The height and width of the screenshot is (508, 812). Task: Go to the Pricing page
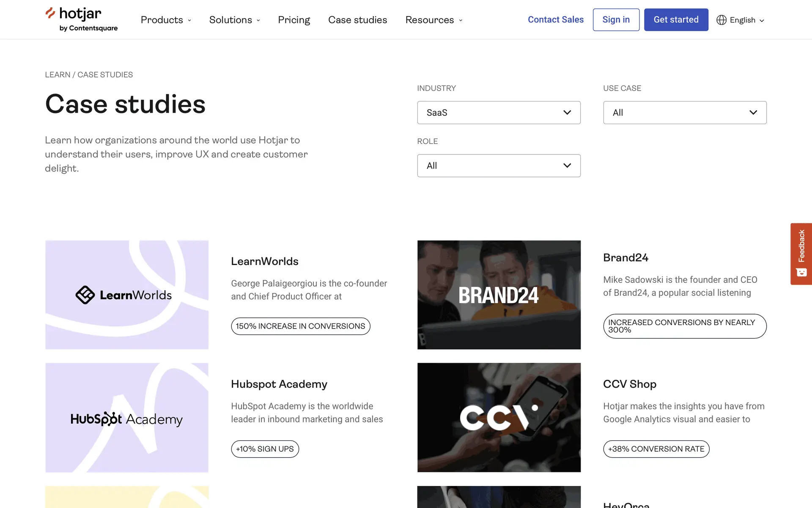(294, 20)
